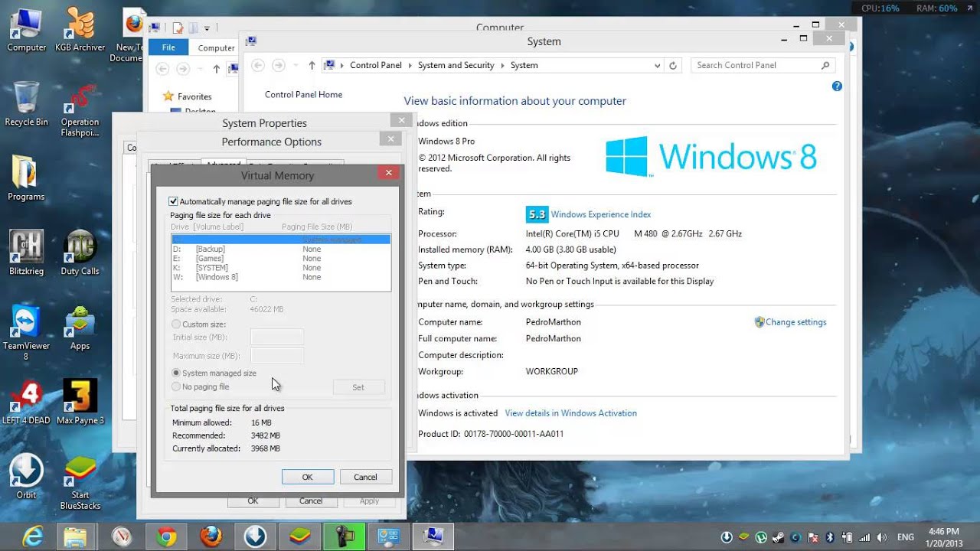The width and height of the screenshot is (980, 551).
Task: Open KGB Archiver desktop shortcut
Action: coord(80,29)
